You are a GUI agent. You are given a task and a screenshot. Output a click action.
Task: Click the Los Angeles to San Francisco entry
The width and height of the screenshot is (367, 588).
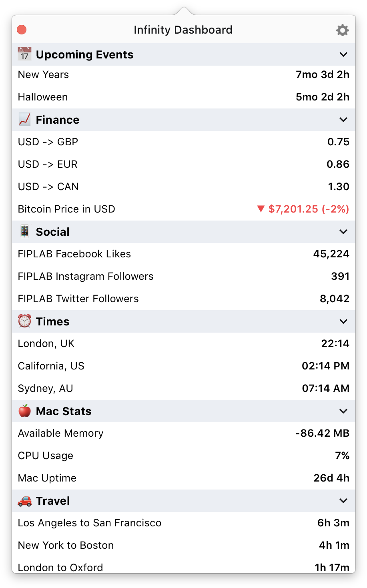183,523
